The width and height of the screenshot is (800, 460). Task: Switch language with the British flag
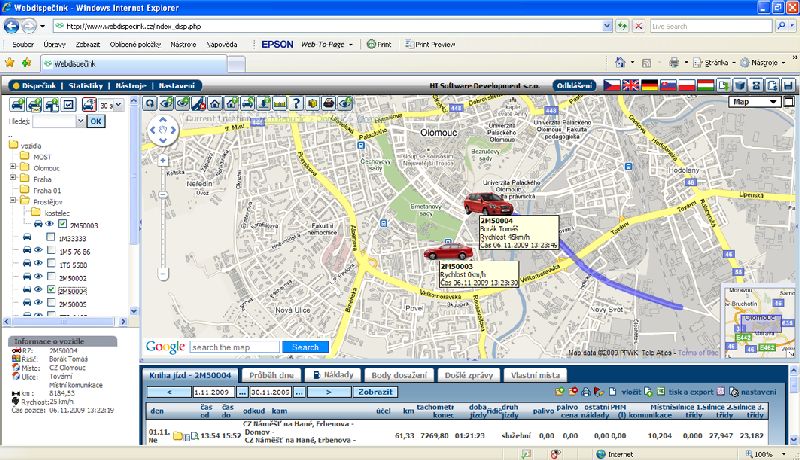click(x=631, y=85)
